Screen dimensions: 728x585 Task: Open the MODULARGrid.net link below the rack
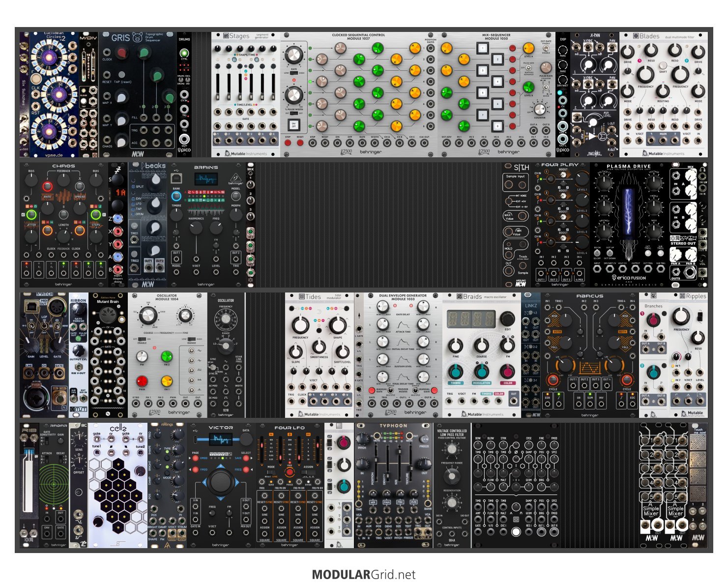(x=364, y=574)
